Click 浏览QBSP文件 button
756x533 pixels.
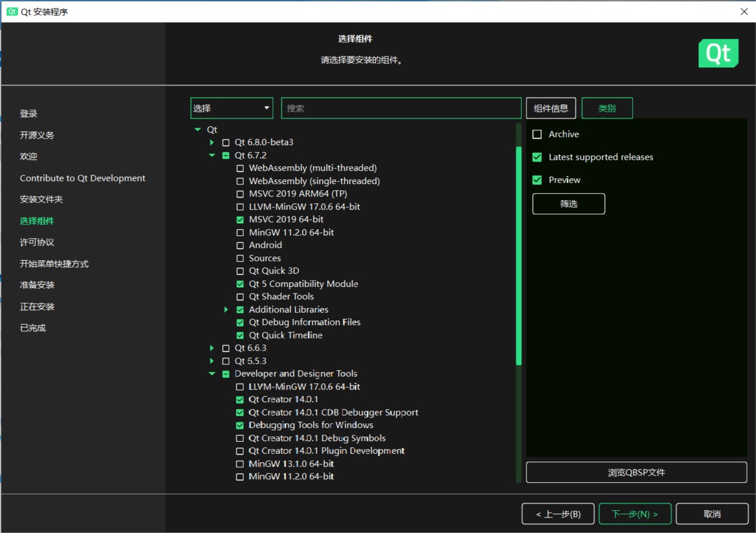tap(637, 472)
